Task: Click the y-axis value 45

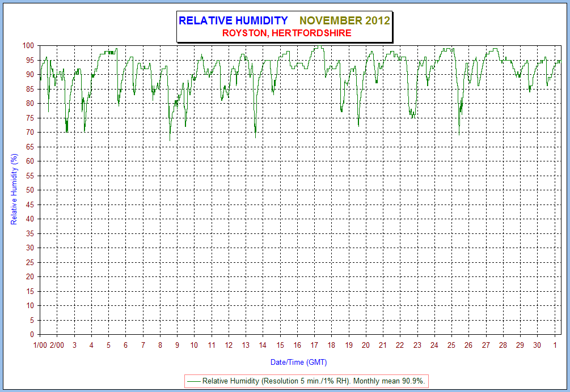Action: [30, 204]
